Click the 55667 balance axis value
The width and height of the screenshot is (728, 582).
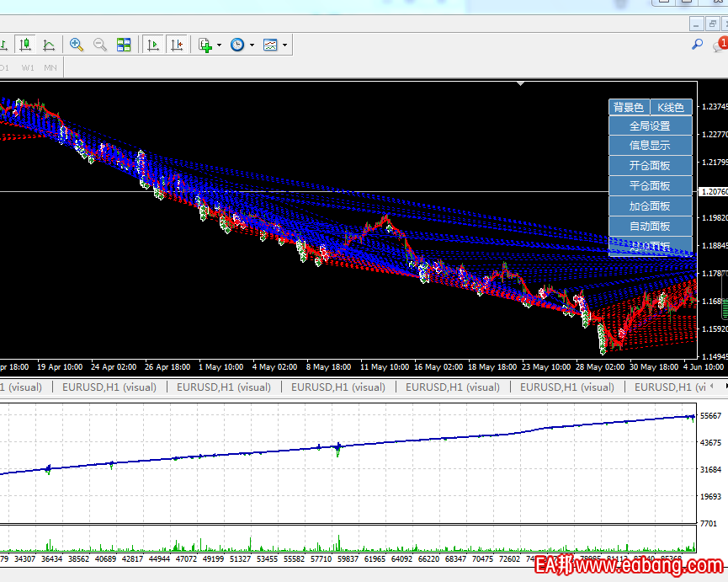tap(711, 416)
